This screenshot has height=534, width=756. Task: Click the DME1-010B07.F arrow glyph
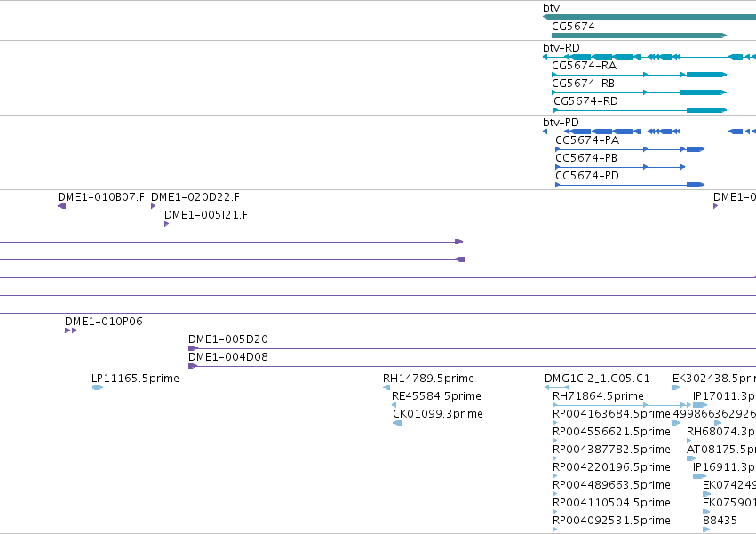(x=61, y=206)
